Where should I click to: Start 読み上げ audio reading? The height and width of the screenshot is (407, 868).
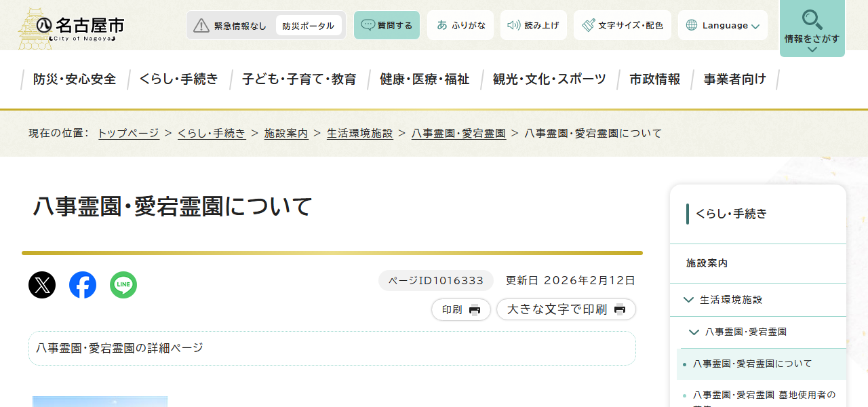click(x=534, y=25)
